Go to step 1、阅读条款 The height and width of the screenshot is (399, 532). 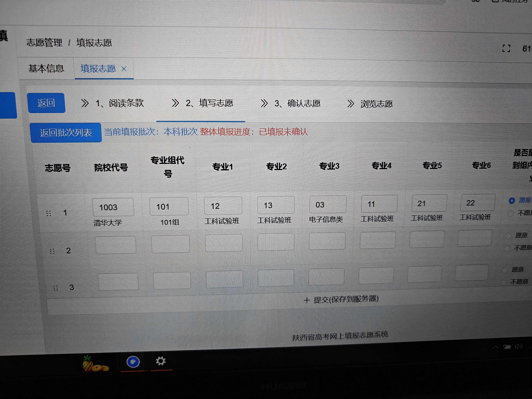point(119,103)
